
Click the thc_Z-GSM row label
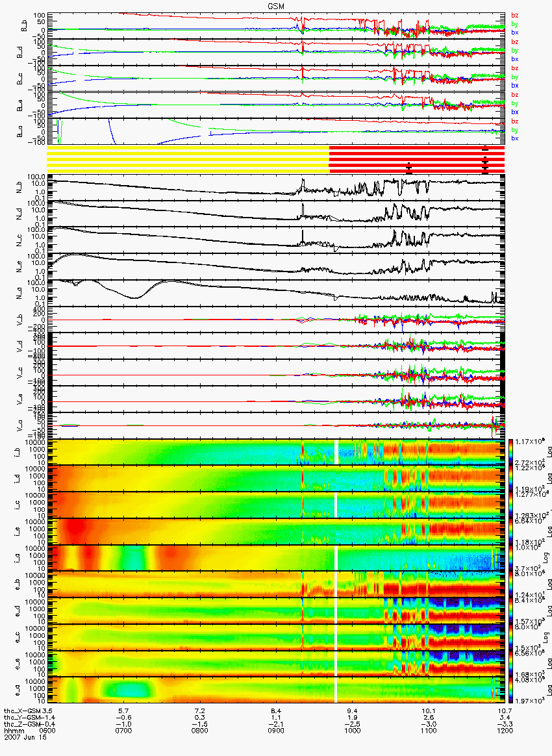[22, 724]
